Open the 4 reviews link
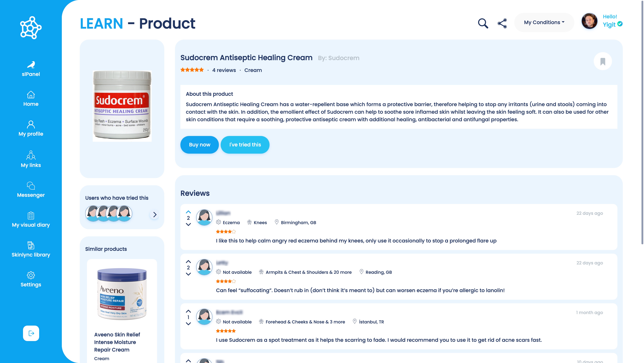Image resolution: width=644 pixels, height=363 pixels. [x=224, y=70]
